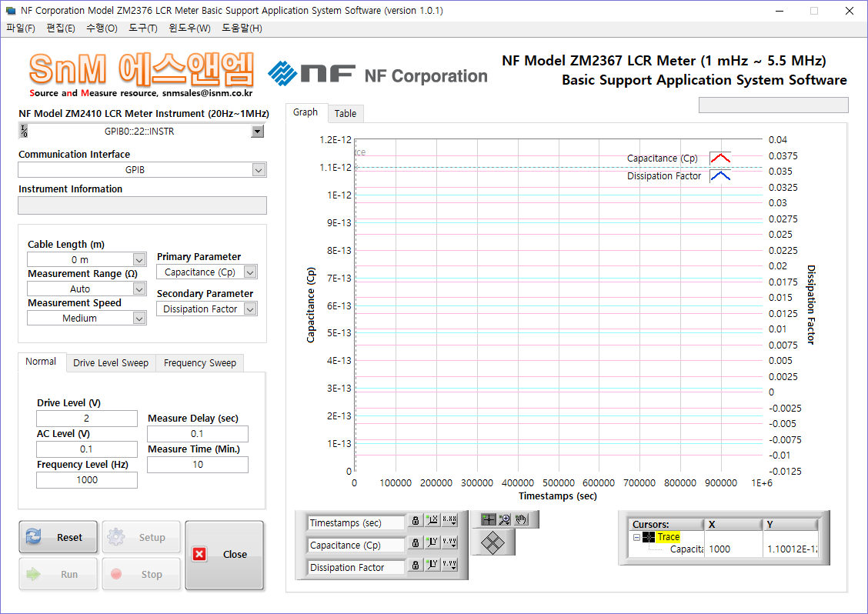The width and height of the screenshot is (868, 614).
Task: Switch to the Graph tab
Action: (x=305, y=112)
